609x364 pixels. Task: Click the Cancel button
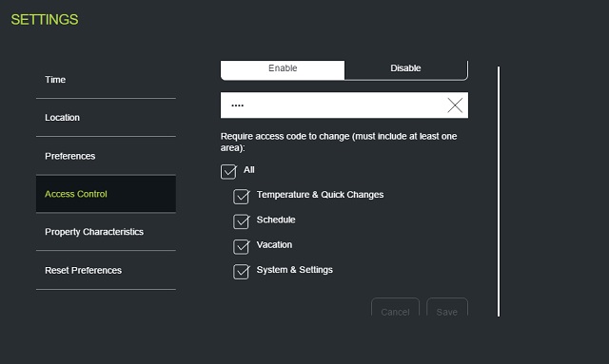[x=395, y=307]
